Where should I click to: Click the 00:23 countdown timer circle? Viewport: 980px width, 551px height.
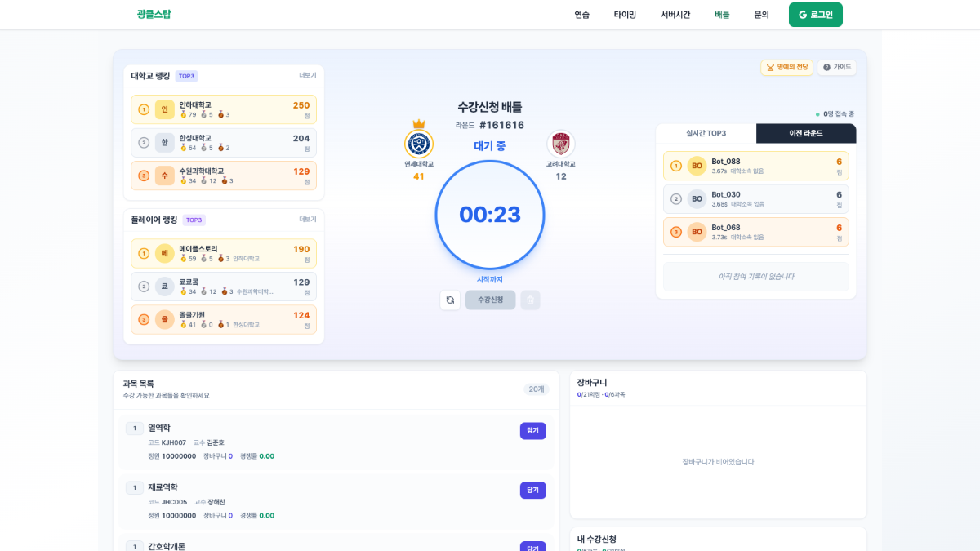pyautogui.click(x=490, y=215)
